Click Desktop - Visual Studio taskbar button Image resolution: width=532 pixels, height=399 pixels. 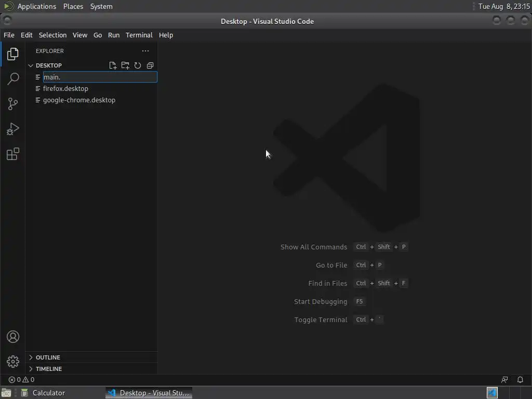pos(149,393)
